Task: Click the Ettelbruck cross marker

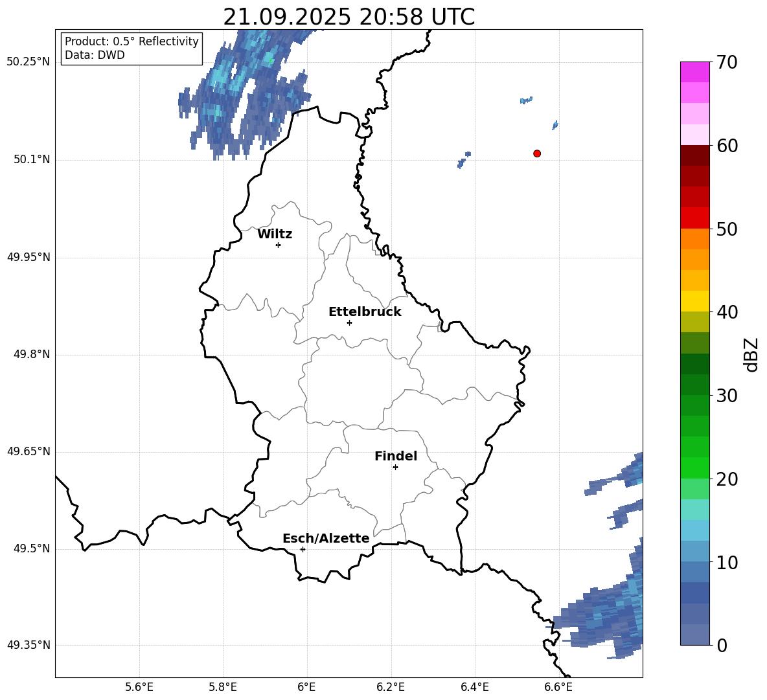Action: [x=349, y=322]
